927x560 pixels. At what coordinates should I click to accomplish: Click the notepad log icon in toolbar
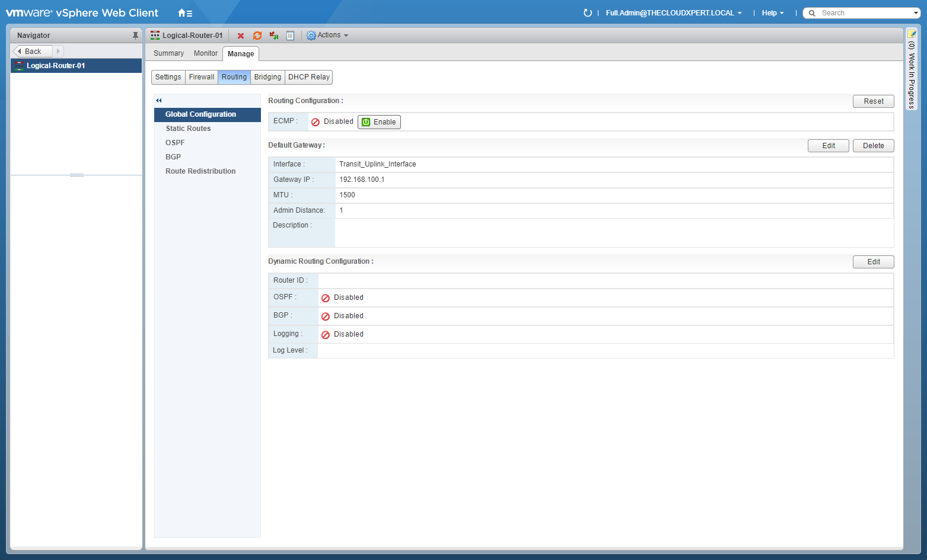click(x=291, y=36)
